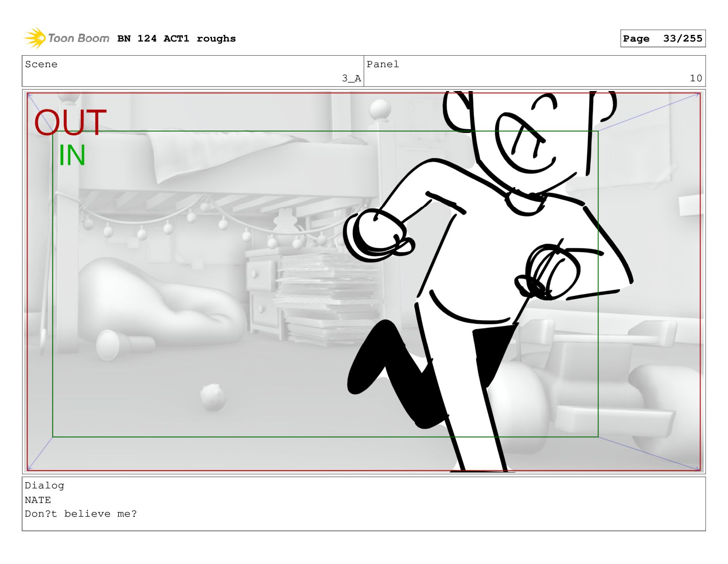The width and height of the screenshot is (728, 564).
Task: Click the storyboard panel thumbnail image
Action: 364,282
